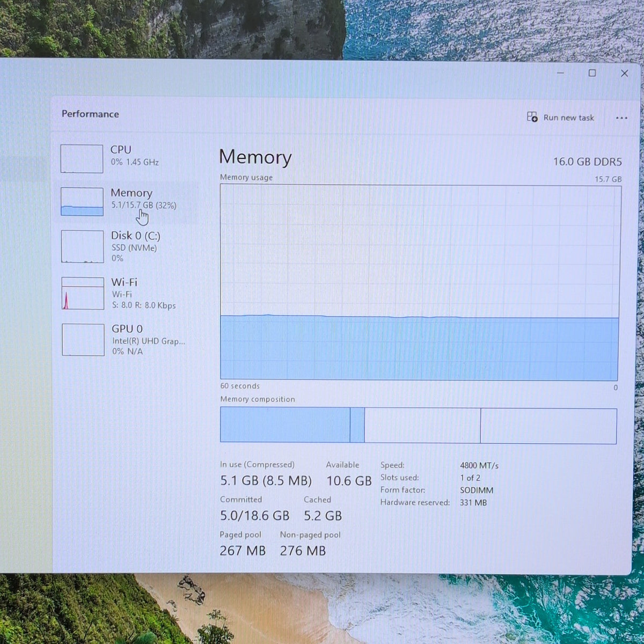
Task: Click the large Memory title heading
Action: point(255,157)
